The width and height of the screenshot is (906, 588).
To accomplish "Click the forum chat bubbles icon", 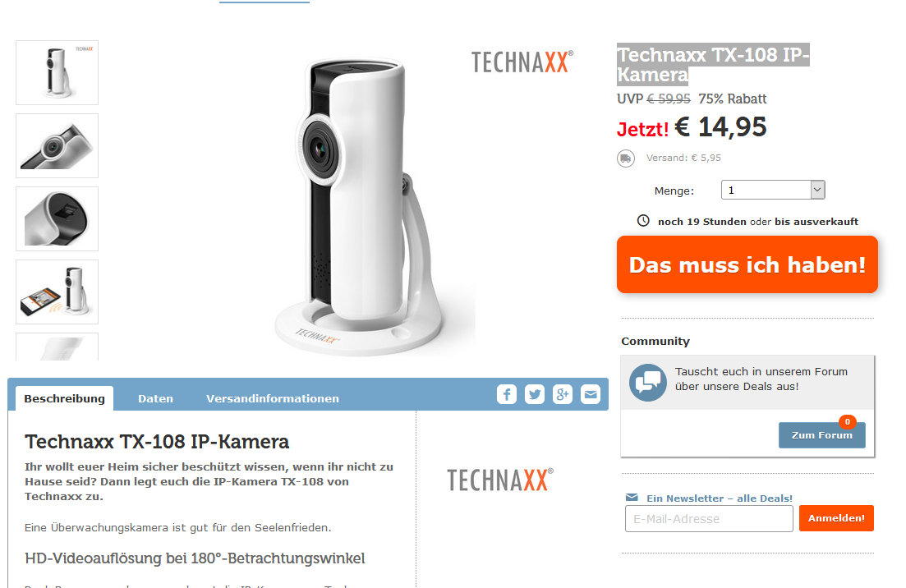I will coord(648,383).
